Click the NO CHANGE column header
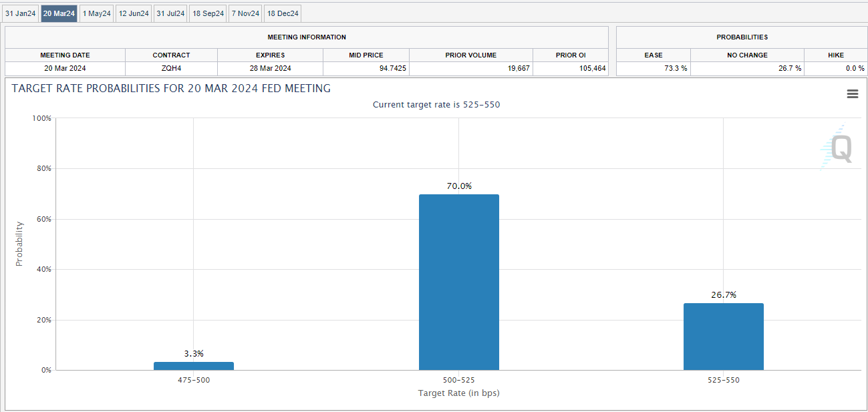 (x=747, y=55)
